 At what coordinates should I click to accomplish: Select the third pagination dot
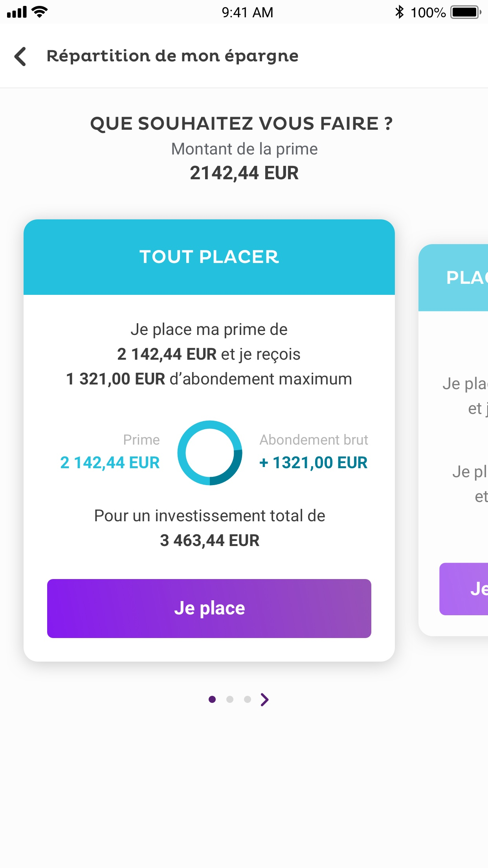(x=248, y=699)
